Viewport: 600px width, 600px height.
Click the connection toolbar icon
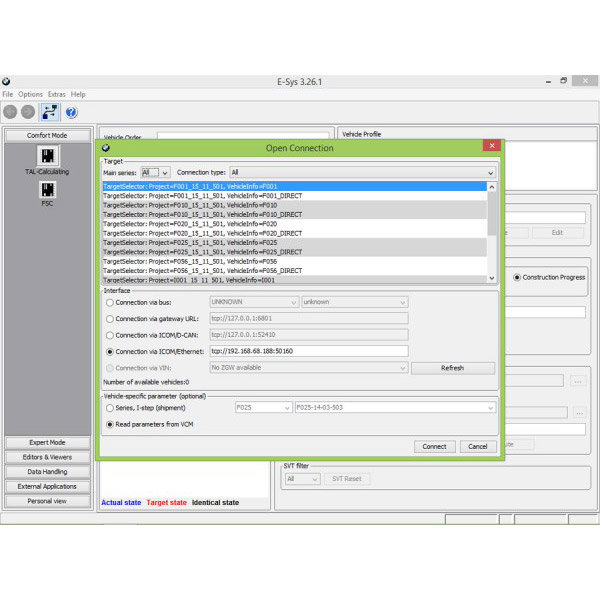(50, 112)
